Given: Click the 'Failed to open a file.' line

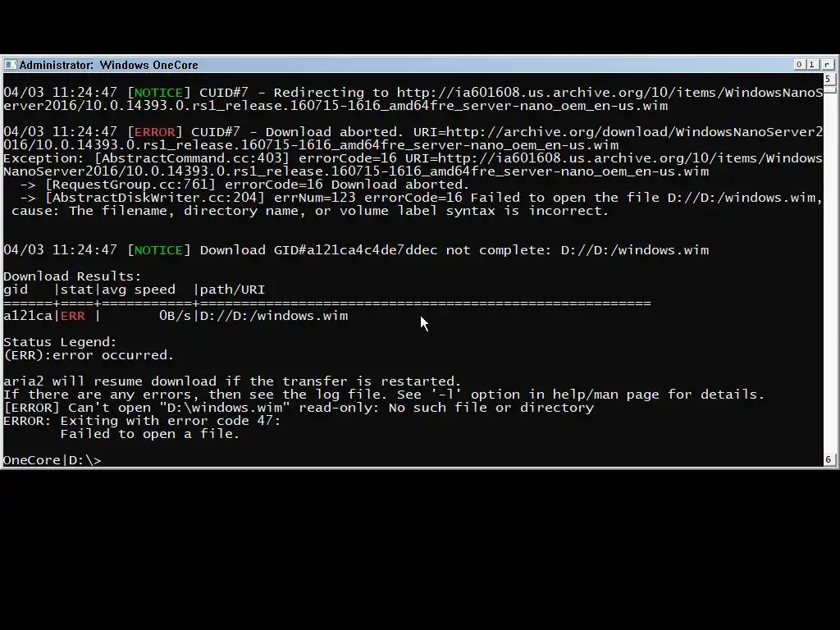Looking at the screenshot, I should 150,434.
